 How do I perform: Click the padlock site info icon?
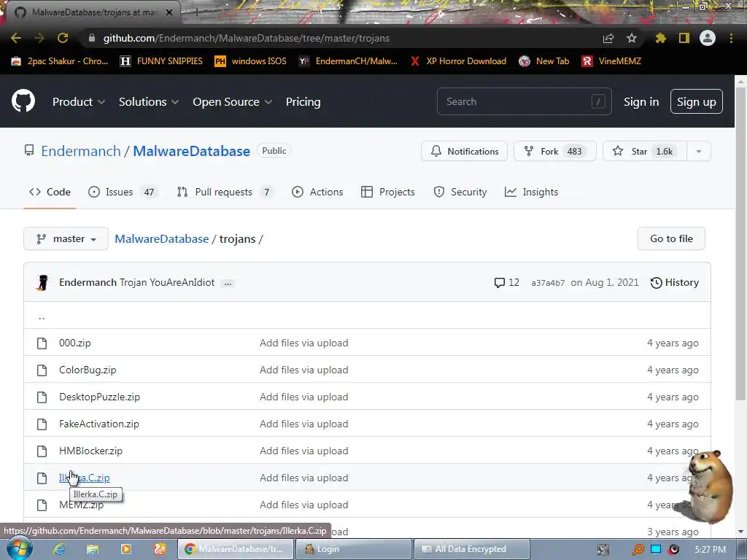coord(92,38)
